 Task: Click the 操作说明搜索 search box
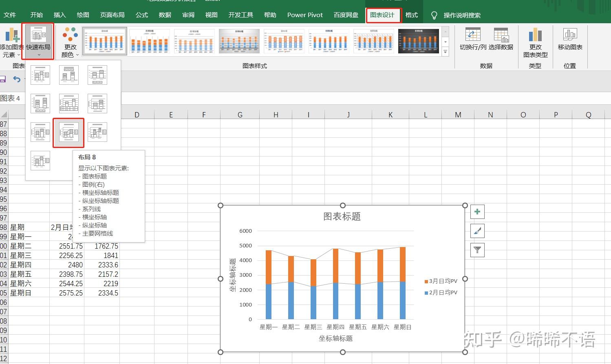click(x=462, y=15)
